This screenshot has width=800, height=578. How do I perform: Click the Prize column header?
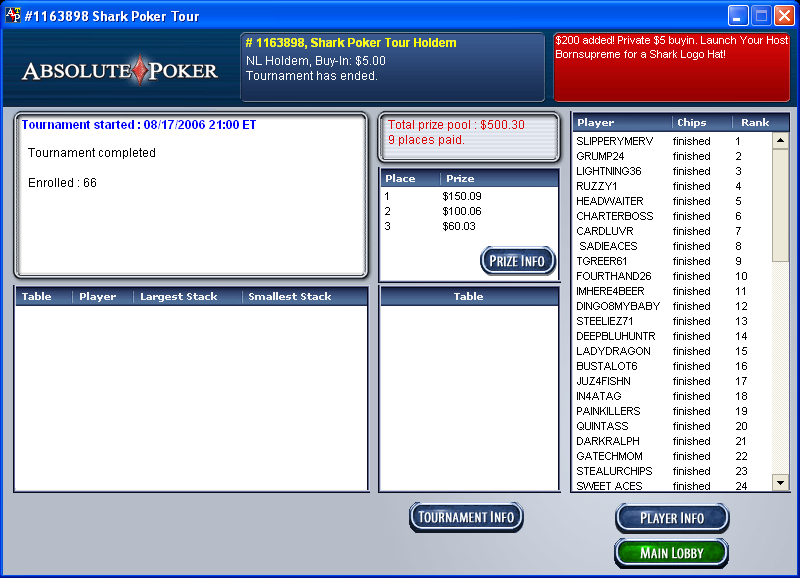click(x=499, y=179)
